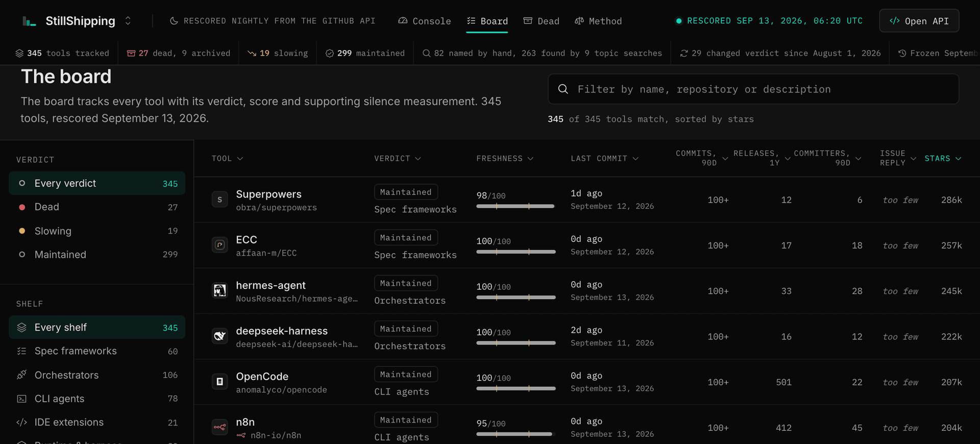Viewport: 980px width, 444px height.
Task: Sort by Freshness column header
Action: pos(505,159)
